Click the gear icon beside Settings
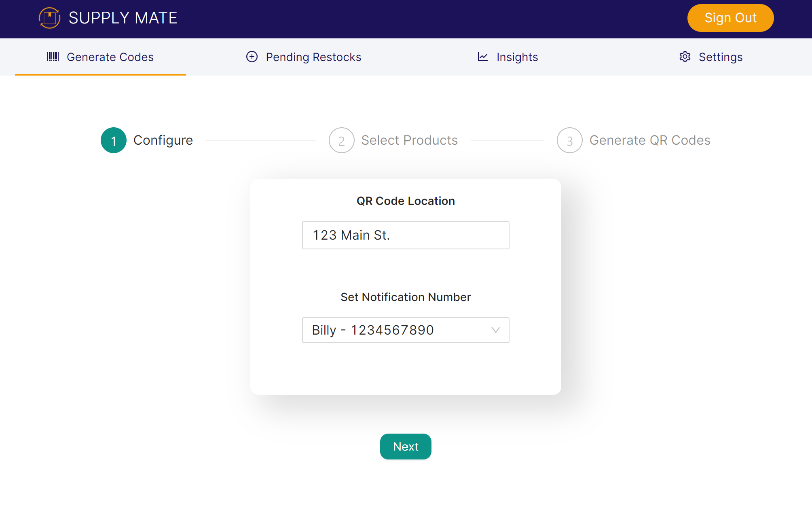 (685, 57)
